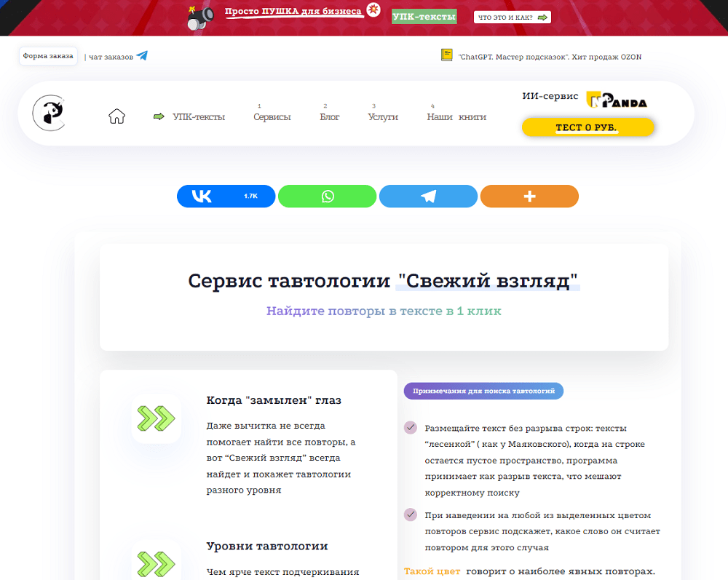Screen dimensions: 728x580
Task: Expand extra share options with the orange plus button
Action: [x=529, y=196]
